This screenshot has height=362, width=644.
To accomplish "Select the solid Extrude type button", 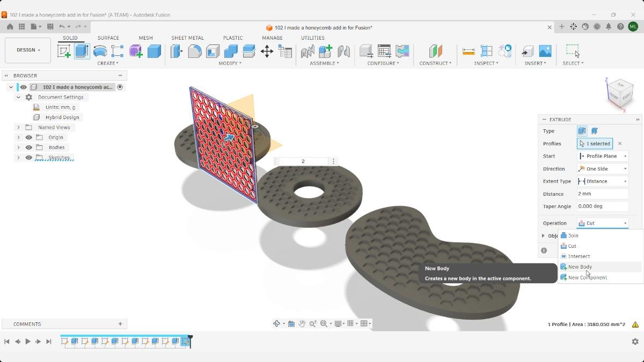I will [582, 131].
